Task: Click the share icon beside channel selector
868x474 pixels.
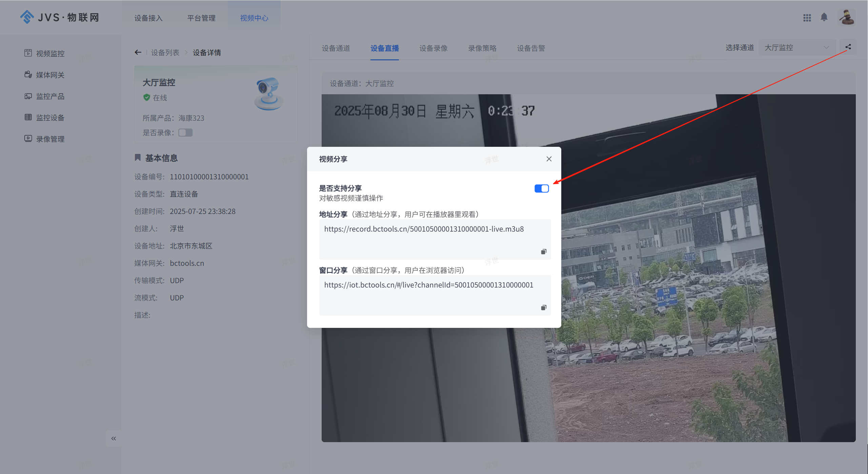Action: (848, 47)
